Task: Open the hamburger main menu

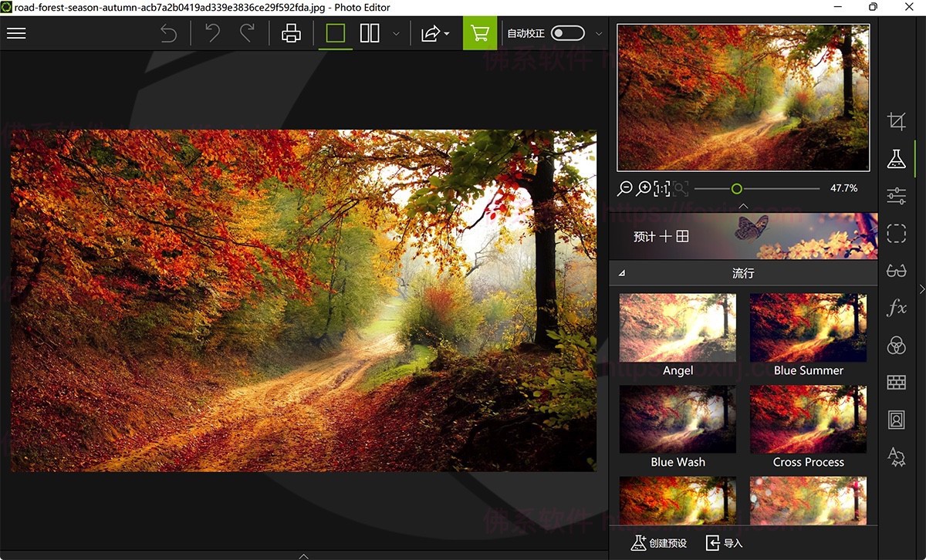Action: (16, 33)
